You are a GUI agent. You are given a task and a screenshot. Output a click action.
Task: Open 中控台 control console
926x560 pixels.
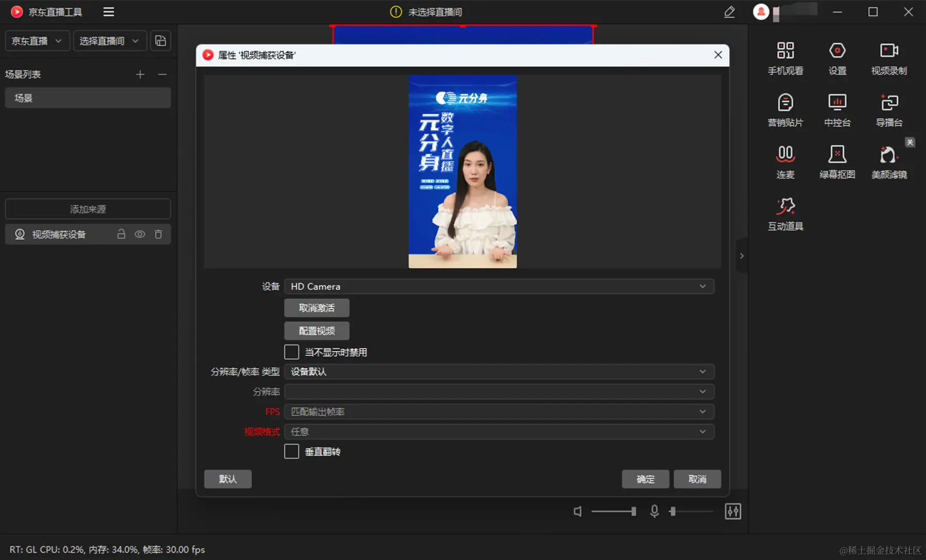(837, 110)
